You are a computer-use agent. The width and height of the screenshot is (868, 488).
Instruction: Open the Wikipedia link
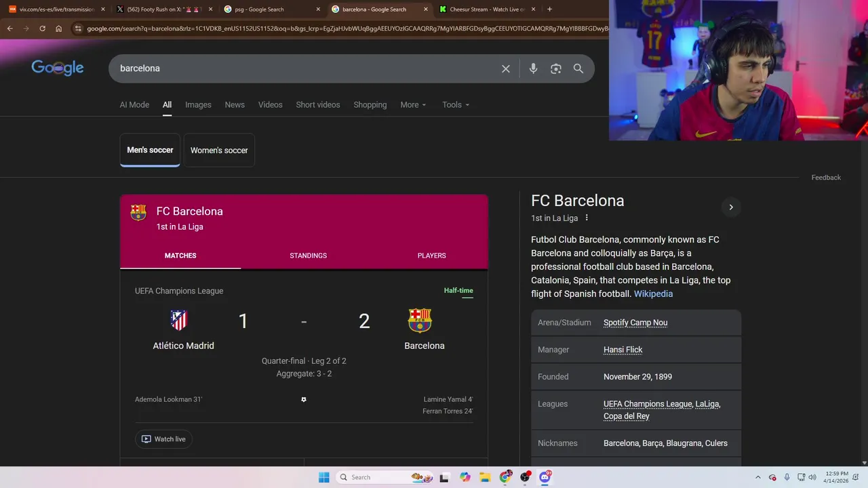pyautogui.click(x=653, y=293)
